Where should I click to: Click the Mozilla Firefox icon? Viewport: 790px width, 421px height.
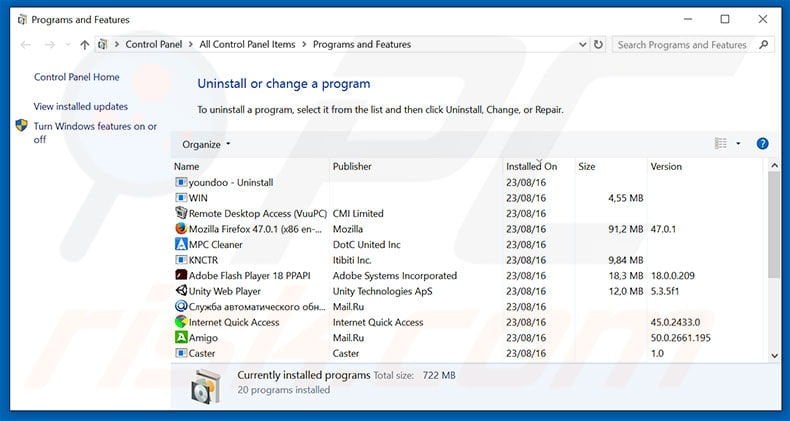pyautogui.click(x=181, y=229)
